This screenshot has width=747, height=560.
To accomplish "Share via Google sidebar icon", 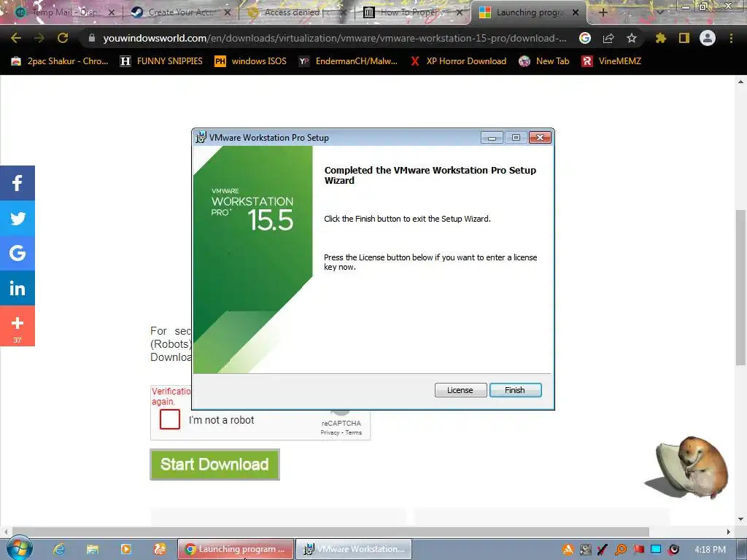I will click(18, 253).
